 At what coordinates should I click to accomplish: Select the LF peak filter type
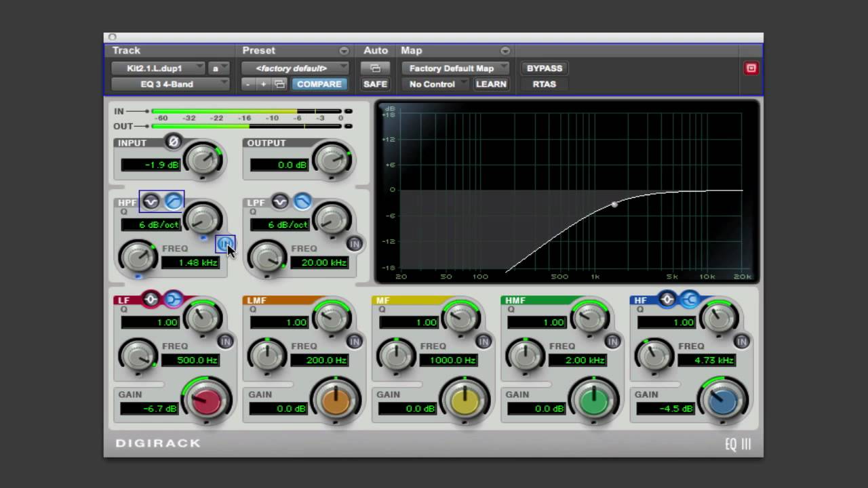(x=151, y=299)
